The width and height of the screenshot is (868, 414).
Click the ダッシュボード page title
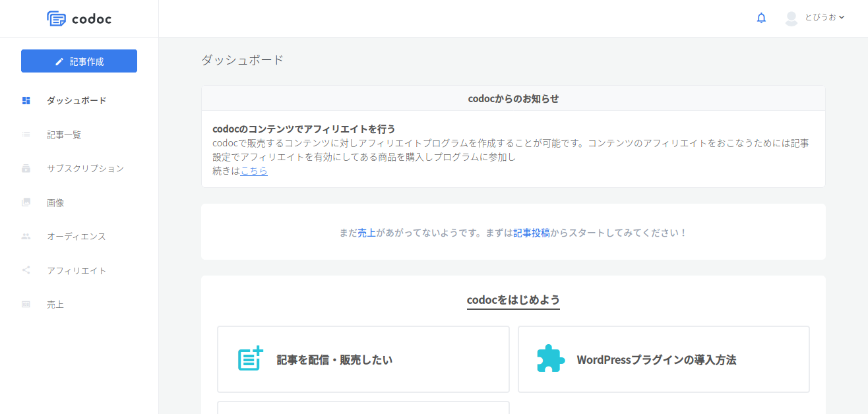pos(242,60)
